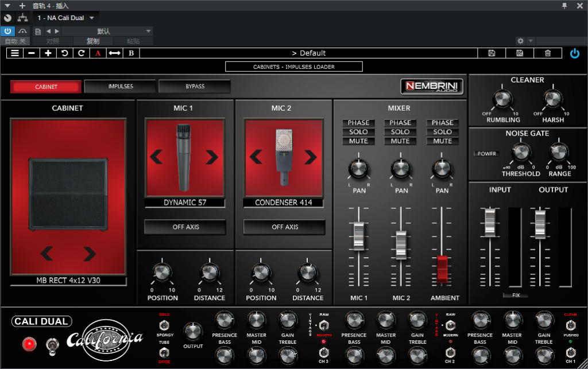Toggle the MIC 2 OFF AXIS button
The height and width of the screenshot is (369, 588).
point(285,227)
